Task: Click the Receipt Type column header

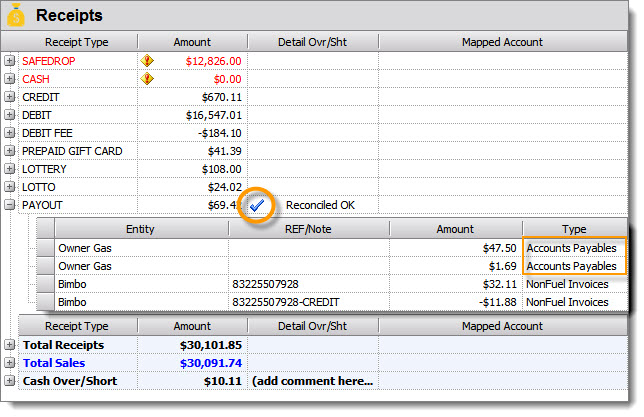Action: pyautogui.click(x=78, y=42)
